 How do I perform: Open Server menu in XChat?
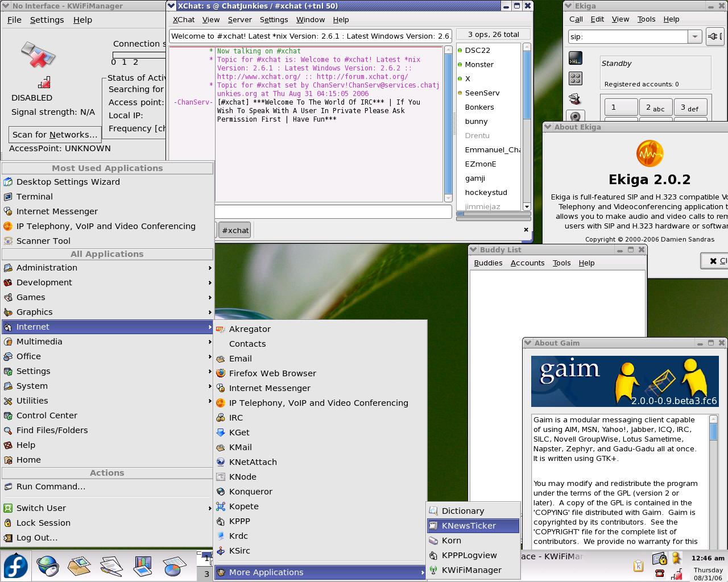click(x=239, y=19)
